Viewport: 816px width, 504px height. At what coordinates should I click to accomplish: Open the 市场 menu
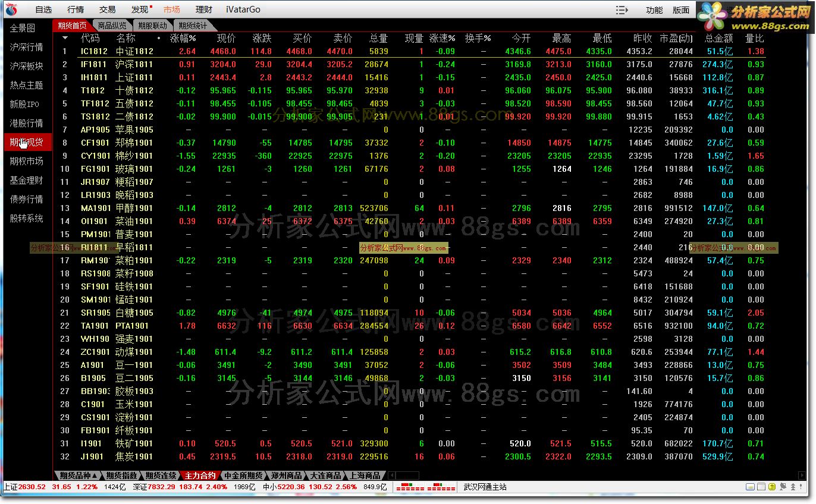pos(172,10)
